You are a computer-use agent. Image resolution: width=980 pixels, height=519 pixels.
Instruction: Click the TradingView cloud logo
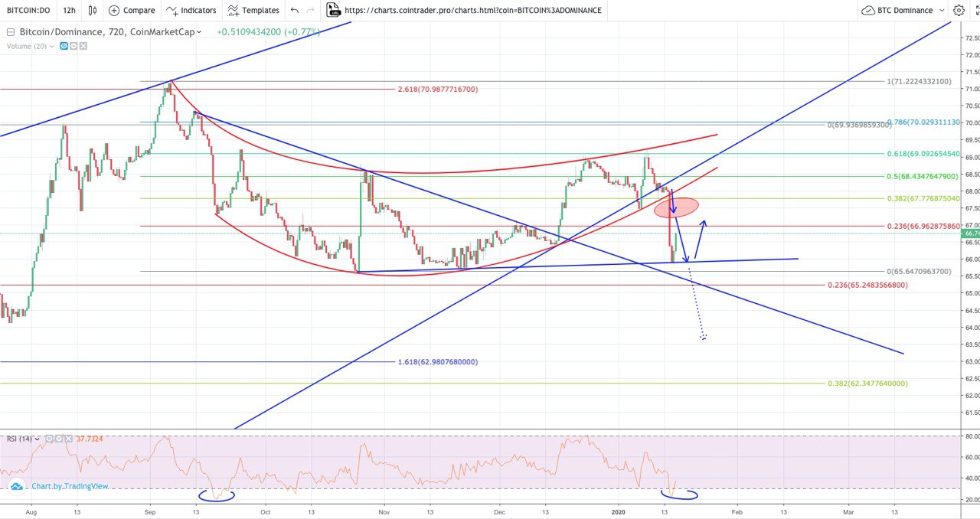[x=16, y=486]
